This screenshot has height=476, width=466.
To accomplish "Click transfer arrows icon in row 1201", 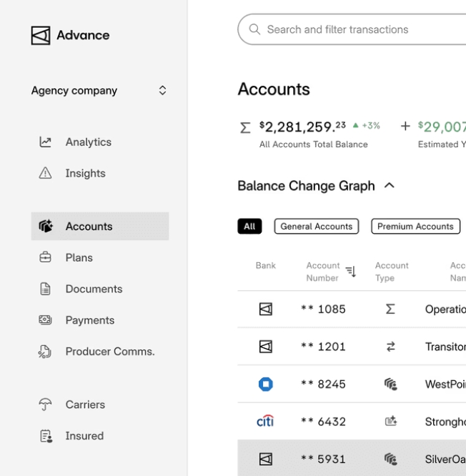I will click(391, 347).
